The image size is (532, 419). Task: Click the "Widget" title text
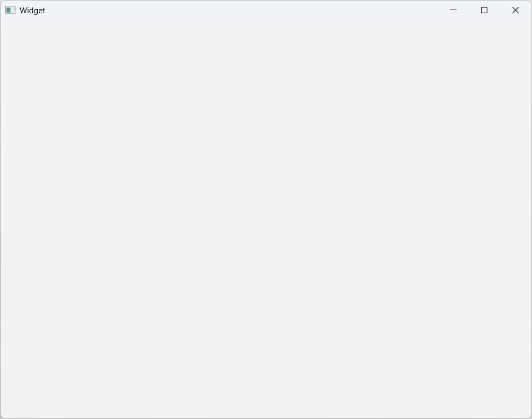click(x=32, y=11)
